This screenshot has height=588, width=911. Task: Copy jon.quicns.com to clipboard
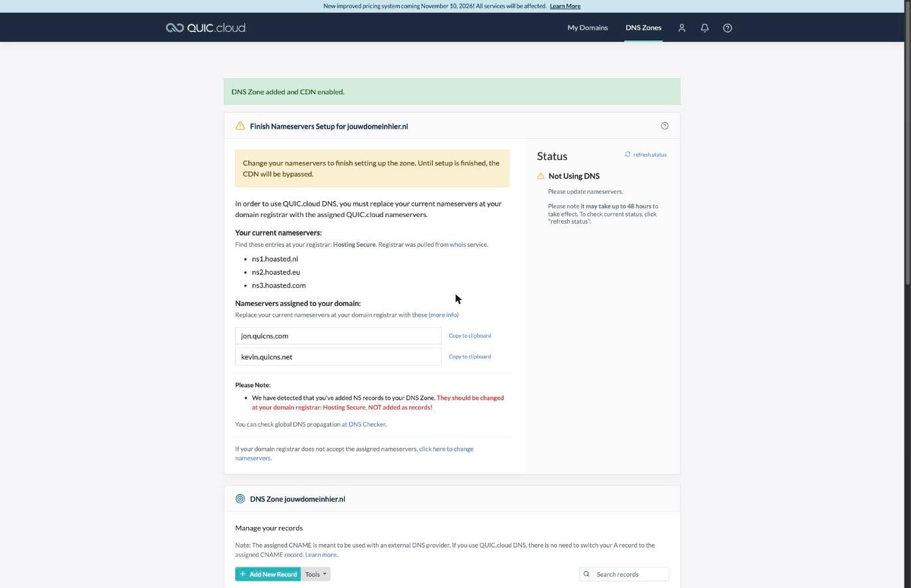tap(470, 336)
